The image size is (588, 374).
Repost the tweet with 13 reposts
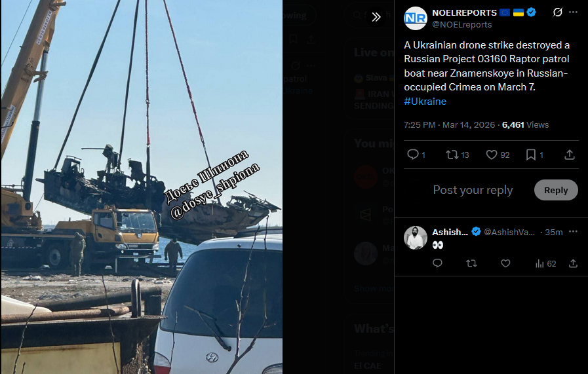tap(452, 155)
